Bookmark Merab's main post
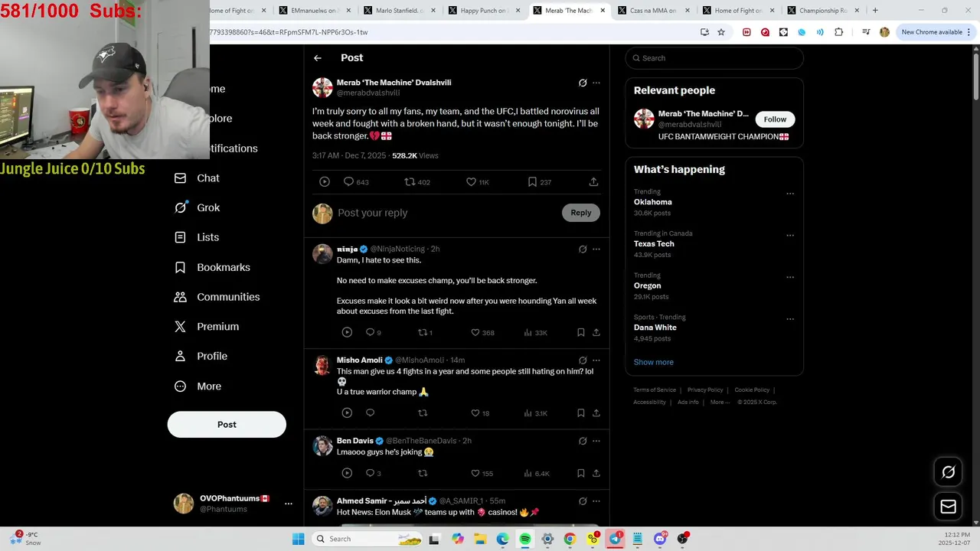This screenshot has height=551, width=980. pyautogui.click(x=532, y=182)
